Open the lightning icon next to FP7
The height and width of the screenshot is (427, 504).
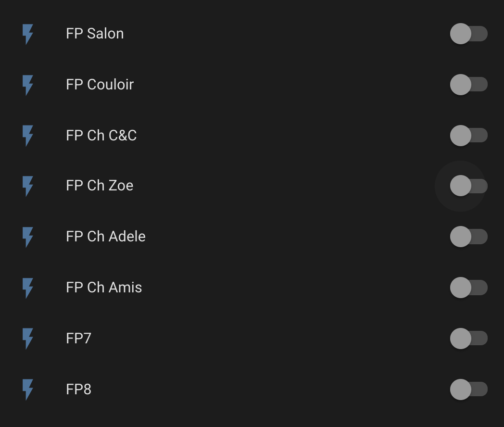[x=28, y=339]
